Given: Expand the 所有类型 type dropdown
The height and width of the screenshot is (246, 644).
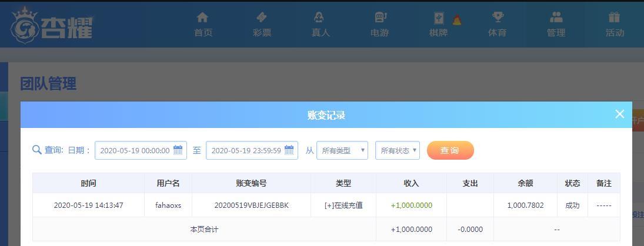Looking at the screenshot, I should click(342, 150).
